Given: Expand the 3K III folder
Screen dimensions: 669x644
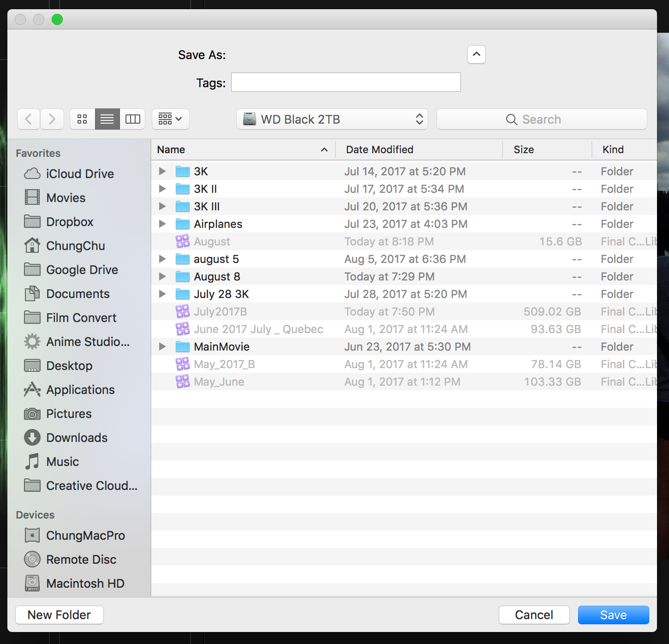Looking at the screenshot, I should tap(162, 206).
